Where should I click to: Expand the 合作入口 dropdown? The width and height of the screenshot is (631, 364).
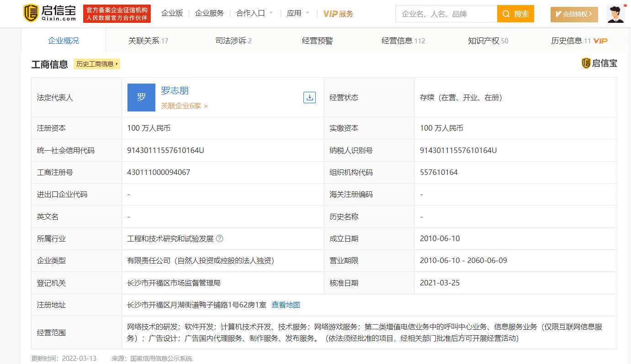(x=255, y=13)
